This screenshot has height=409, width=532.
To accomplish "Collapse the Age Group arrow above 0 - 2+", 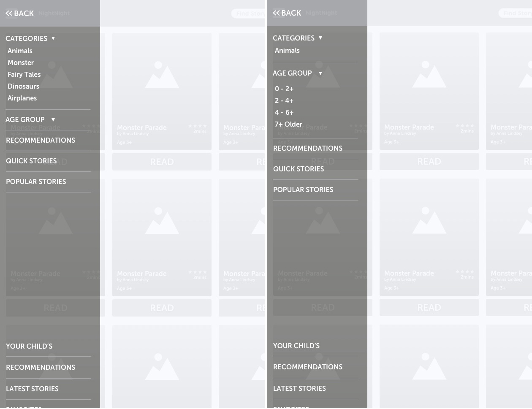I will click(x=320, y=73).
